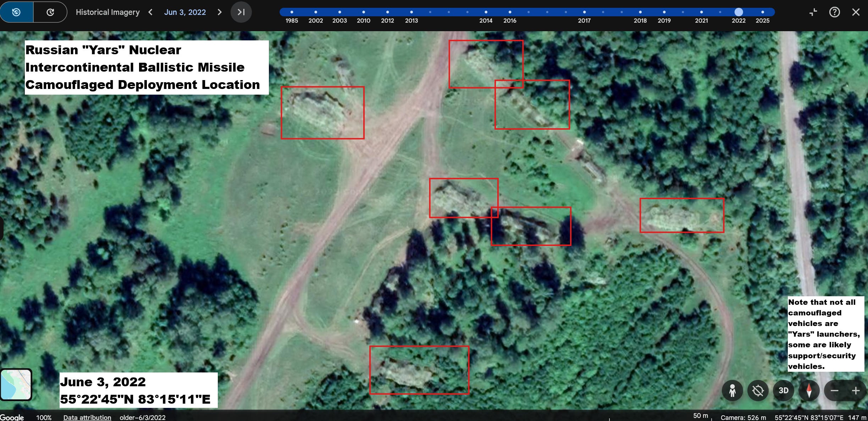Click the Jun 3, 2022 date label

click(185, 12)
